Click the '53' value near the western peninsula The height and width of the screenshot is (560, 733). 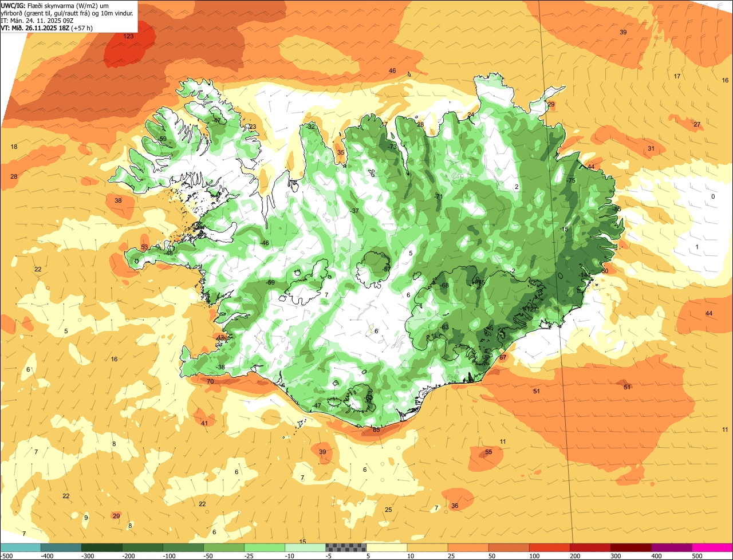point(144,247)
